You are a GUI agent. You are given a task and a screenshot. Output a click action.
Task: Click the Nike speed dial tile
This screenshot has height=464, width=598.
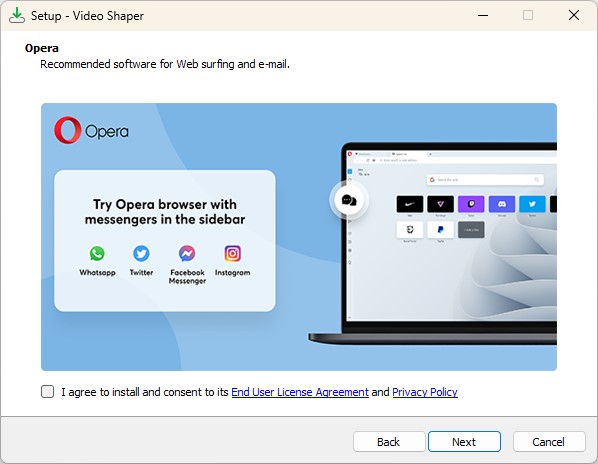click(410, 204)
